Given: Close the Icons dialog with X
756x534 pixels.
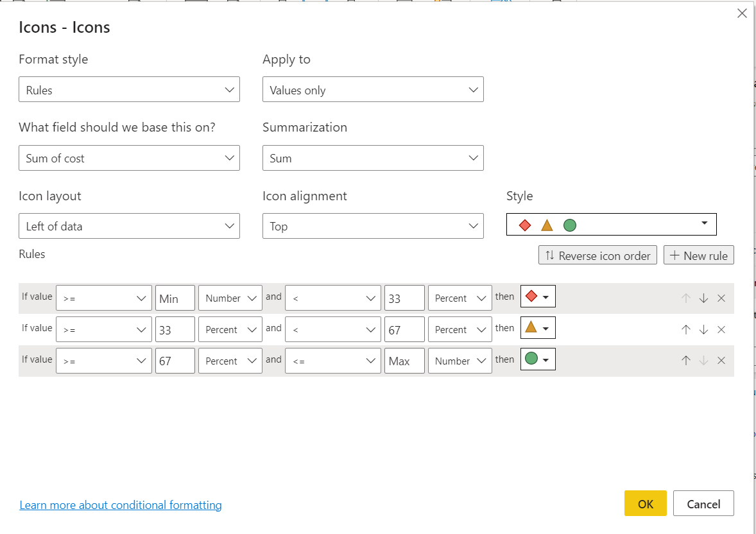Looking at the screenshot, I should (x=742, y=13).
